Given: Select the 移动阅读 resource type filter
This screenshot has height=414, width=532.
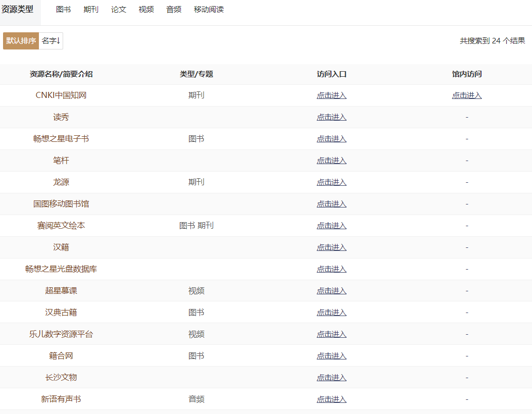Looking at the screenshot, I should [209, 10].
